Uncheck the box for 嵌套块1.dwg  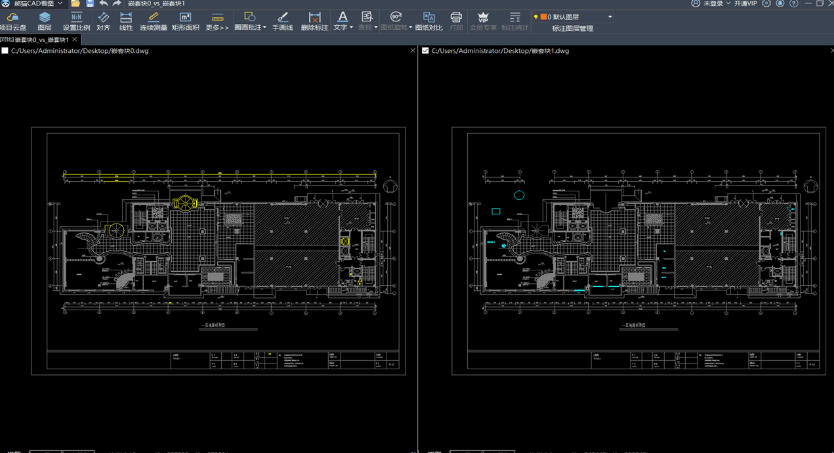click(x=425, y=50)
